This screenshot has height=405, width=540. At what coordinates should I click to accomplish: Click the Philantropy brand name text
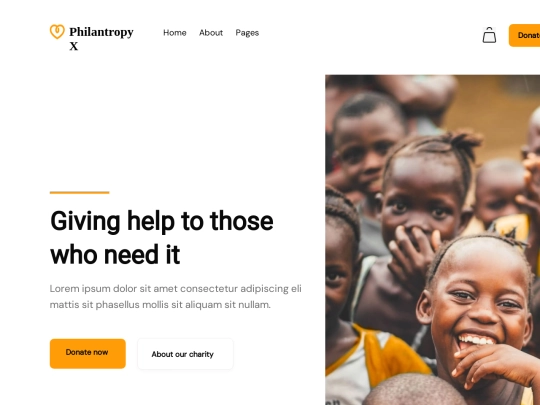[x=101, y=32]
